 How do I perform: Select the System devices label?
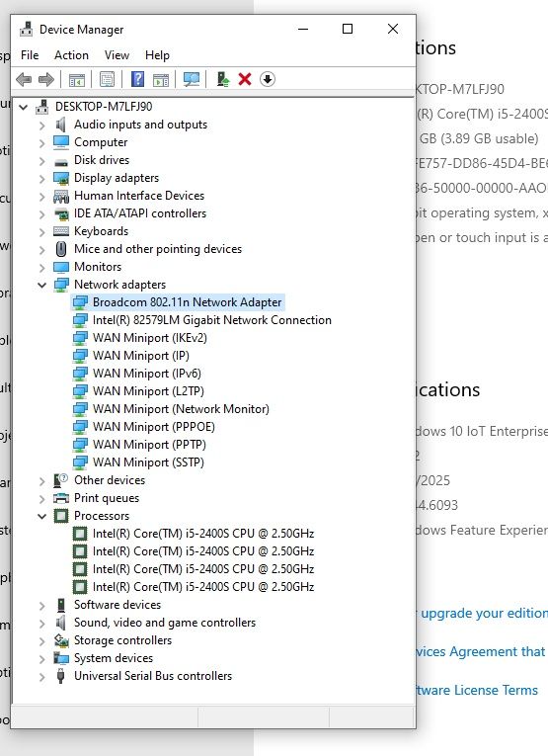[114, 658]
